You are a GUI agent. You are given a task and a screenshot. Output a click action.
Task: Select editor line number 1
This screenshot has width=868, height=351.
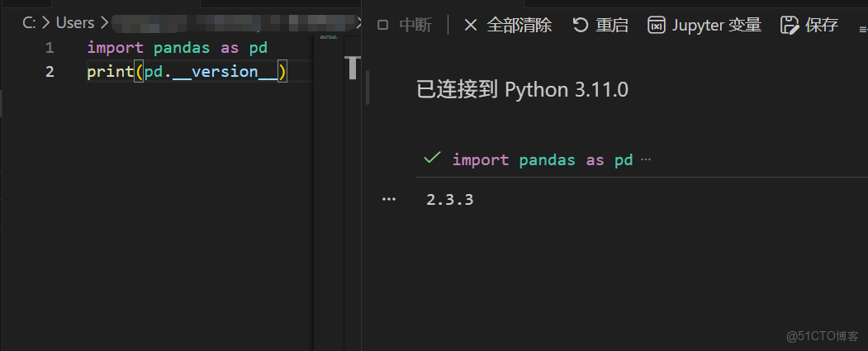coord(50,48)
